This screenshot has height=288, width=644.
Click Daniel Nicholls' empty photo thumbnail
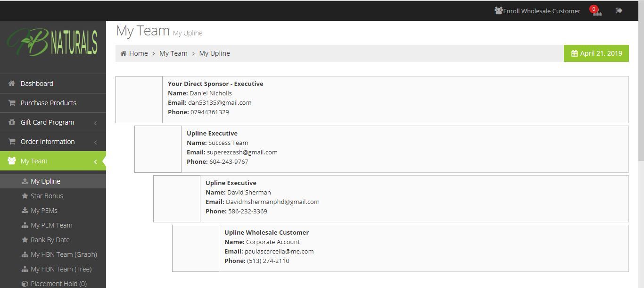tap(139, 100)
